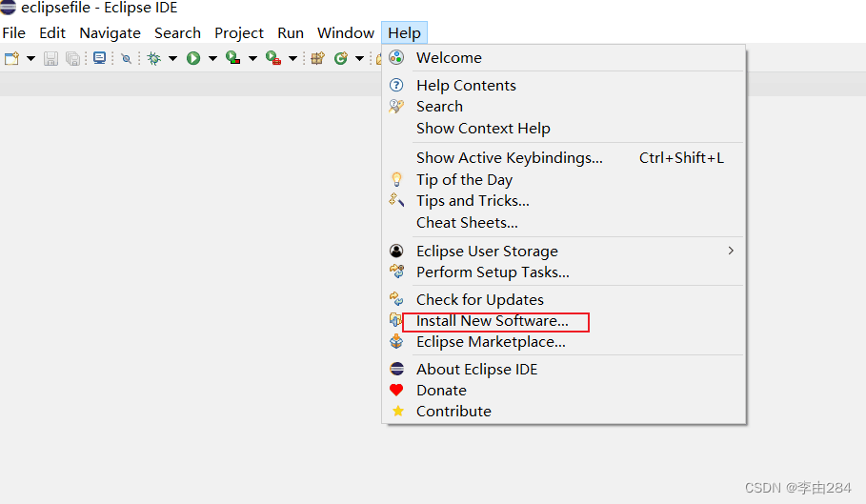Viewport: 866px width, 504px height.
Task: Click the Tip of the Day lightbulb icon
Action: click(x=396, y=179)
